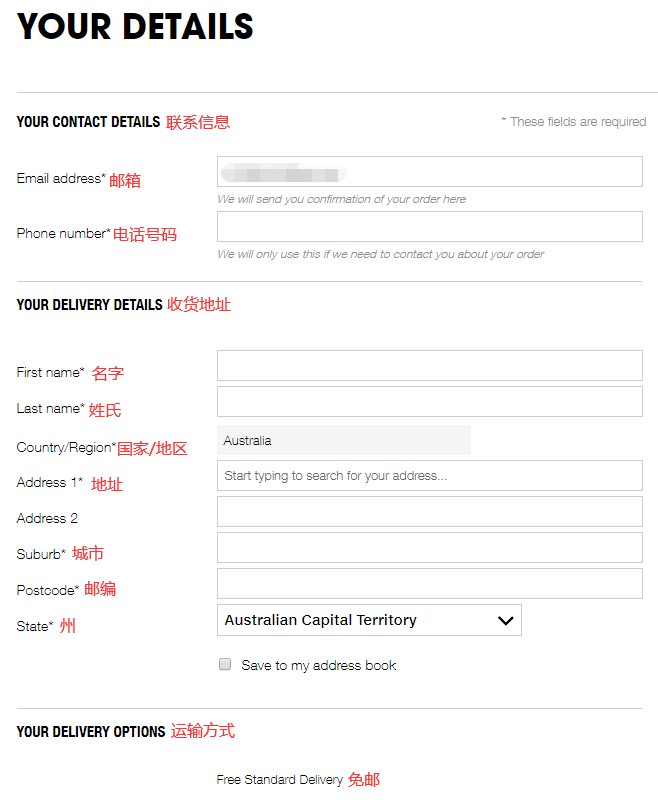Viewport: 658px width, 808px height.
Task: Click the State dropdown chevron arrow
Action: pyautogui.click(x=505, y=621)
